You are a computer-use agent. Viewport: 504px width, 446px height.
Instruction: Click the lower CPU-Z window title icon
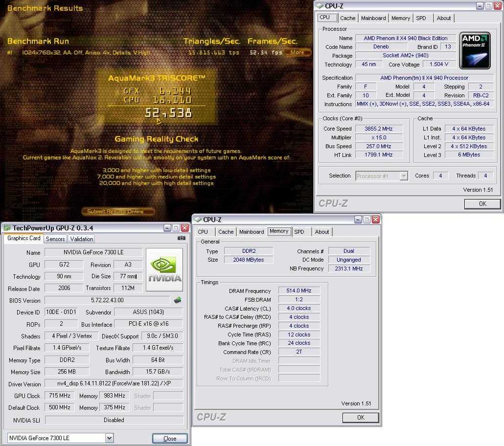click(197, 220)
